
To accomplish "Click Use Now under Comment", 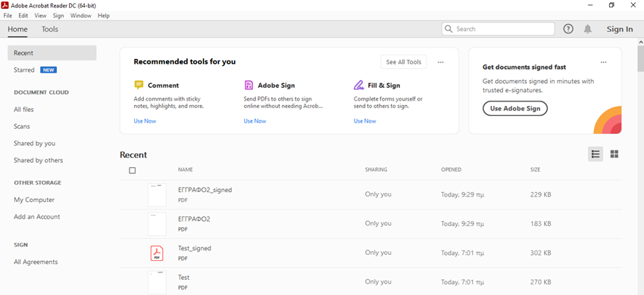I will (145, 121).
